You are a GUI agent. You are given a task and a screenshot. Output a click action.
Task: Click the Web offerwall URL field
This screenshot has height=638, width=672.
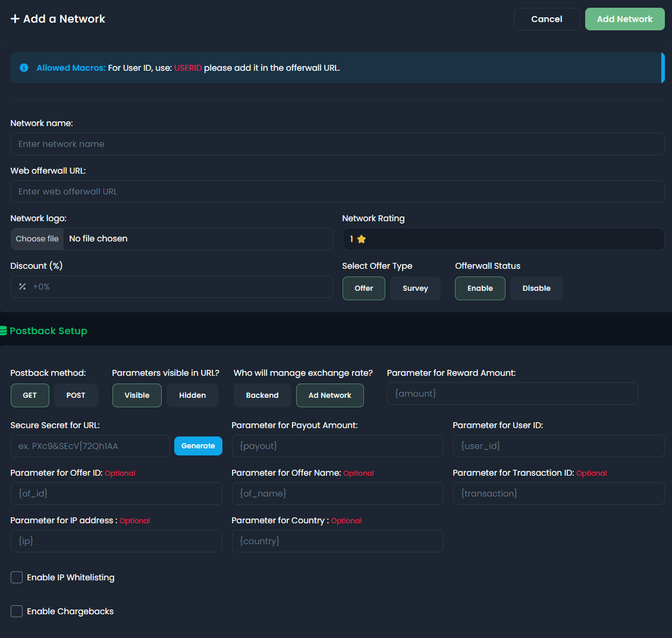coord(337,191)
